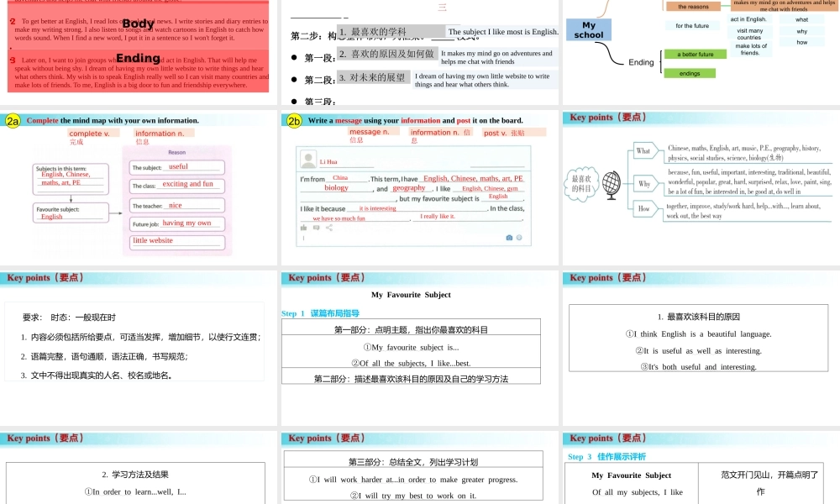Image resolution: width=840 pixels, height=504 pixels.
Task: Open the 第三部分 总结全文 slide thumbnail
Action: [x=420, y=468]
